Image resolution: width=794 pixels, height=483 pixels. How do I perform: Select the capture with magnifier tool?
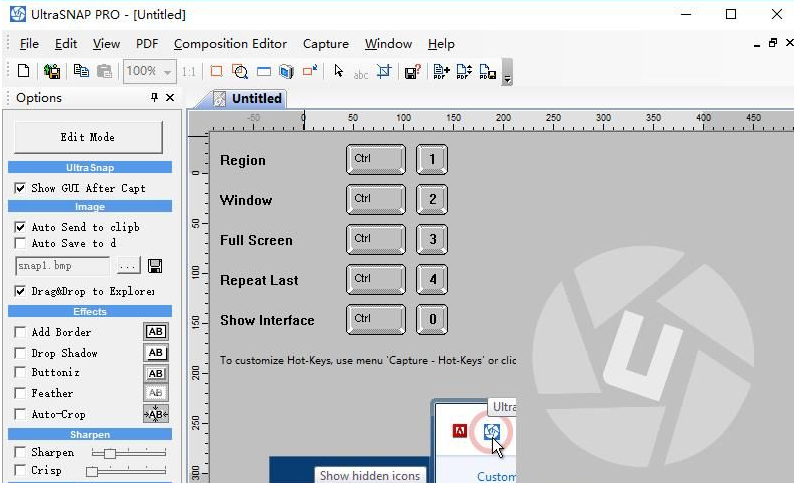coord(240,71)
